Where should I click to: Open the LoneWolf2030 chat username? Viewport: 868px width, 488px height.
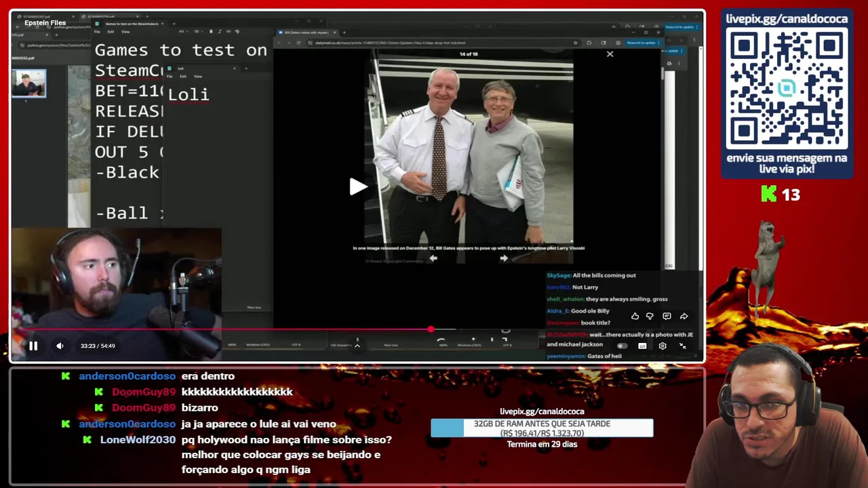click(x=138, y=440)
